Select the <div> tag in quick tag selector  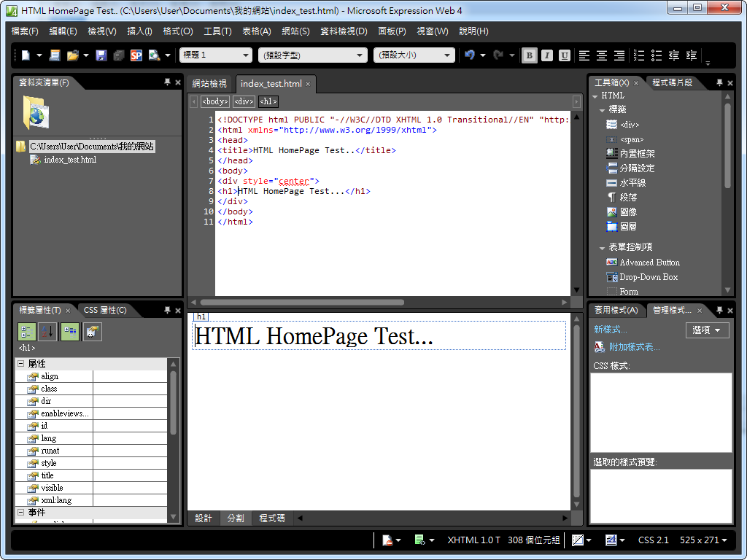tap(244, 101)
